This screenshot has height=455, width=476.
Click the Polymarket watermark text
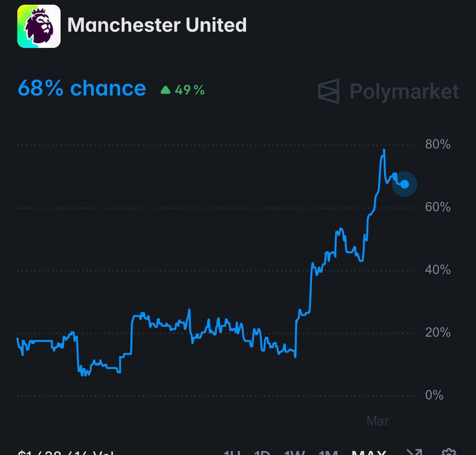pos(404,92)
